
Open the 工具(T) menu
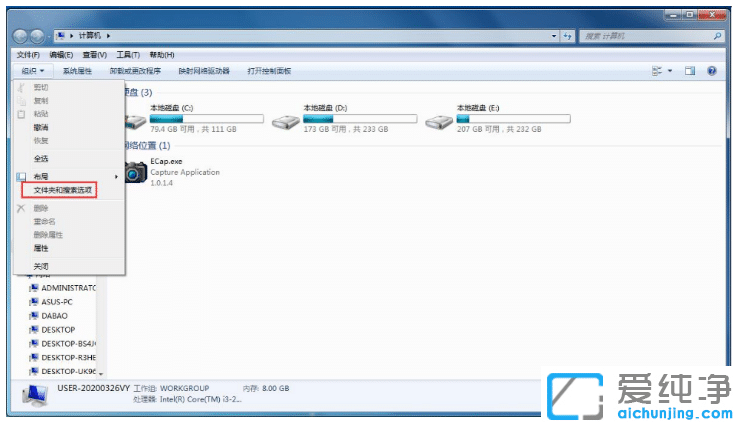point(128,54)
